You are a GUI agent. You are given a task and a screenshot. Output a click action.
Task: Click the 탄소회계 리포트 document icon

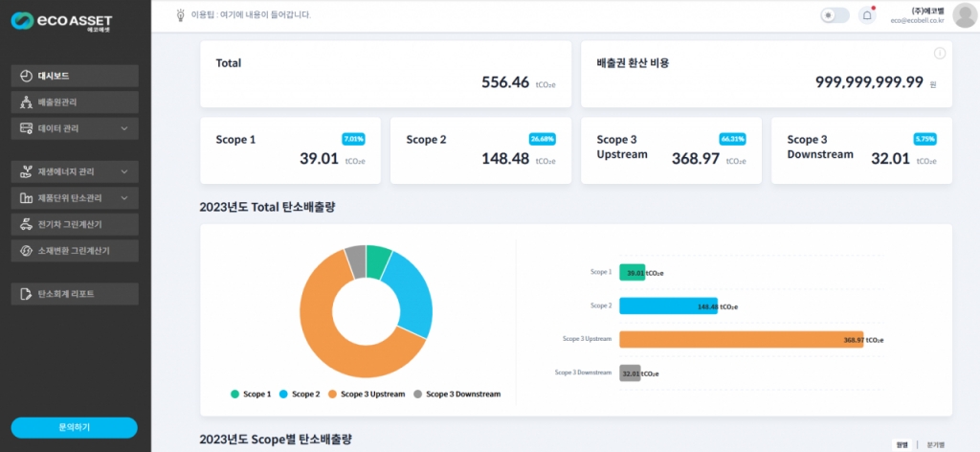26,294
